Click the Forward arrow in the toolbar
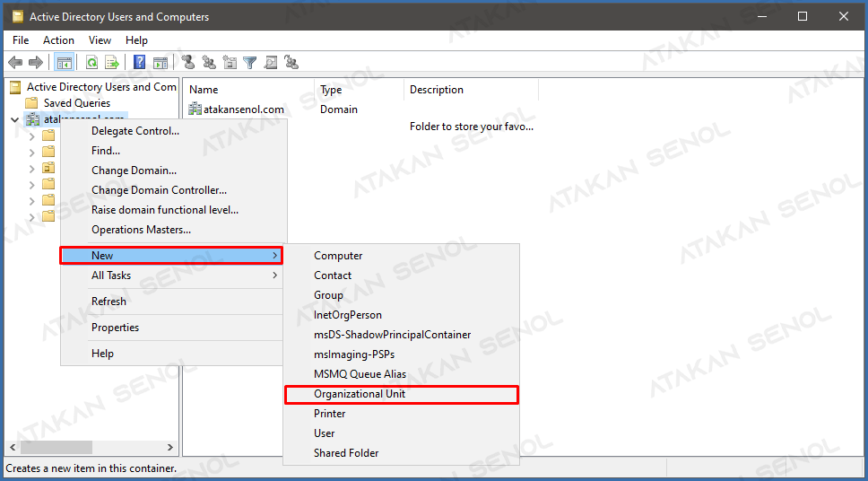The image size is (868, 481). (x=36, y=63)
